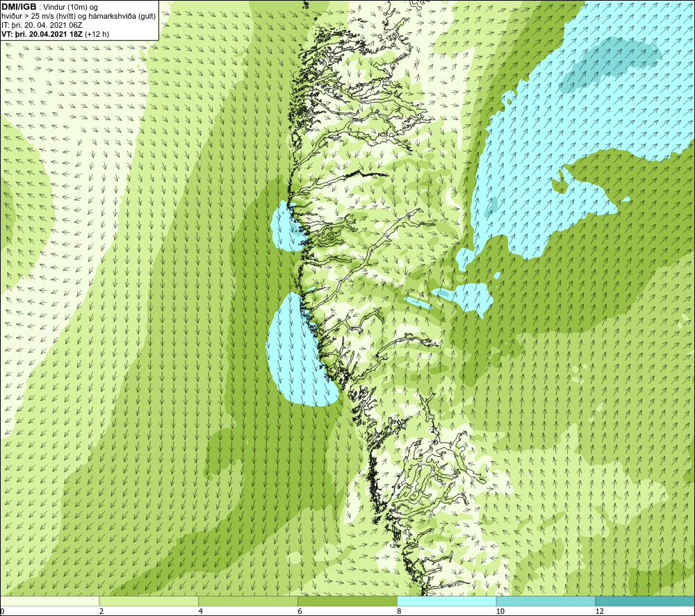Click the "0" label on the color scale

(2, 612)
